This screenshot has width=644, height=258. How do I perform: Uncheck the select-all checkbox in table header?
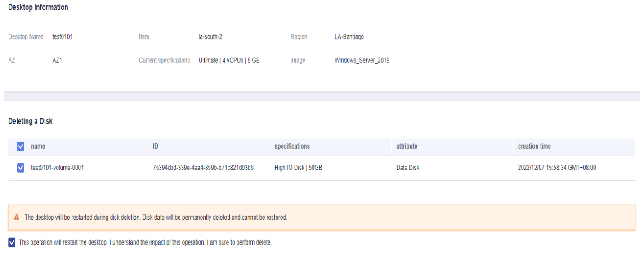[20, 147]
